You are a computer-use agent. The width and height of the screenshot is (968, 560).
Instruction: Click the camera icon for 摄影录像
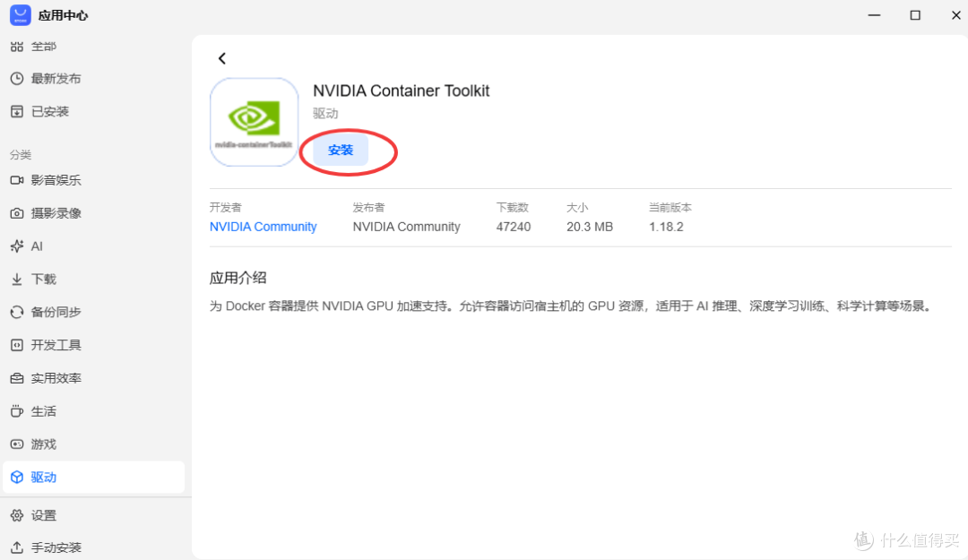point(17,213)
